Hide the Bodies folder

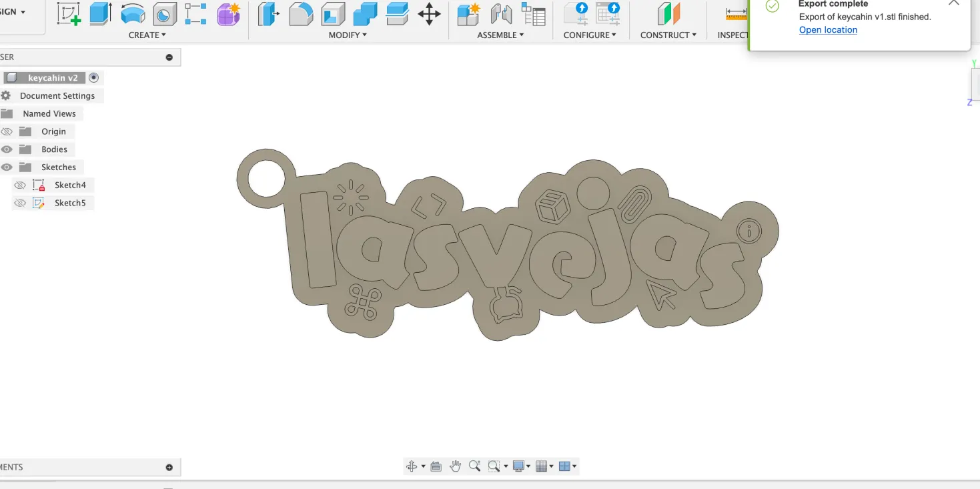click(7, 149)
